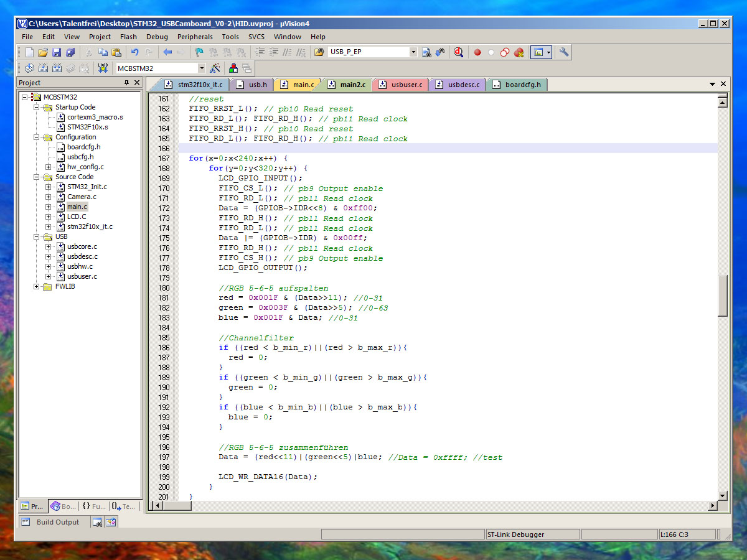Toggle bookmark with the flag icon
The width and height of the screenshot is (747, 560).
pyautogui.click(x=199, y=53)
